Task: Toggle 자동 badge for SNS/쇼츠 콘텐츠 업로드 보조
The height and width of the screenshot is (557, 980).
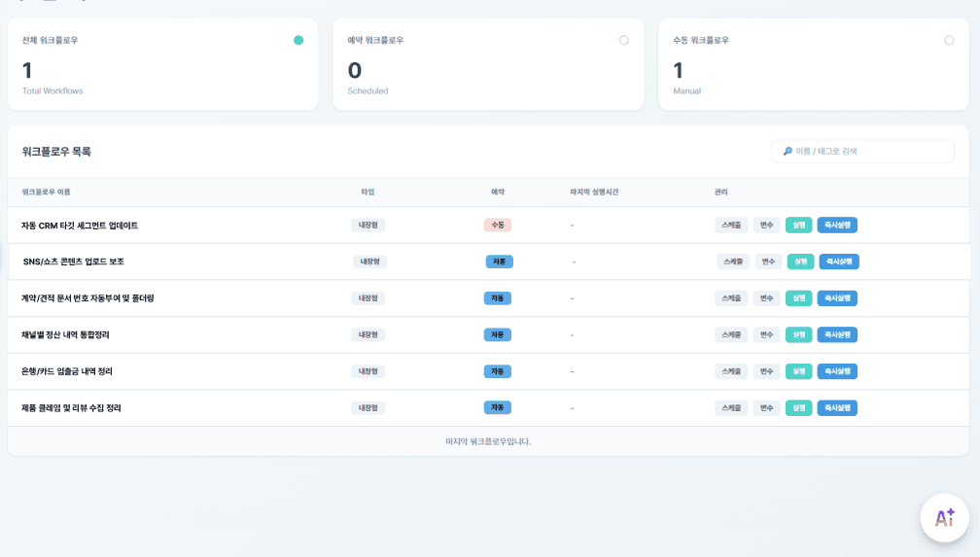Action: 499,261
